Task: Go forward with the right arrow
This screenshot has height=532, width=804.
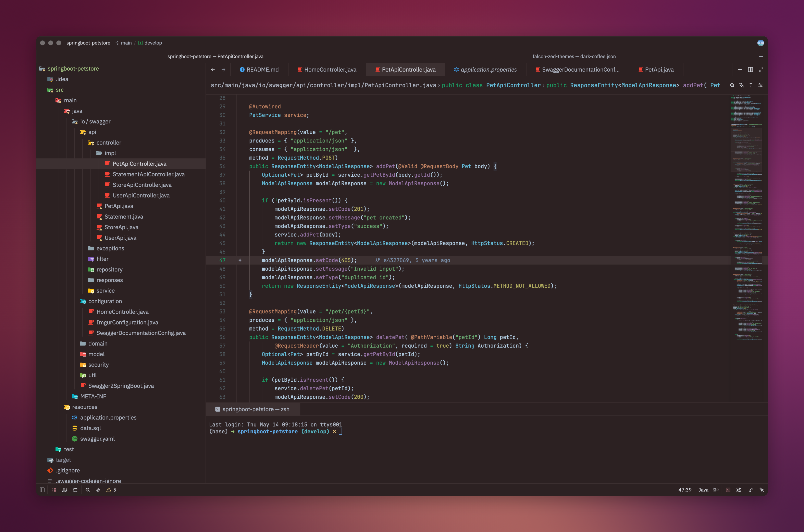Action: [223, 70]
